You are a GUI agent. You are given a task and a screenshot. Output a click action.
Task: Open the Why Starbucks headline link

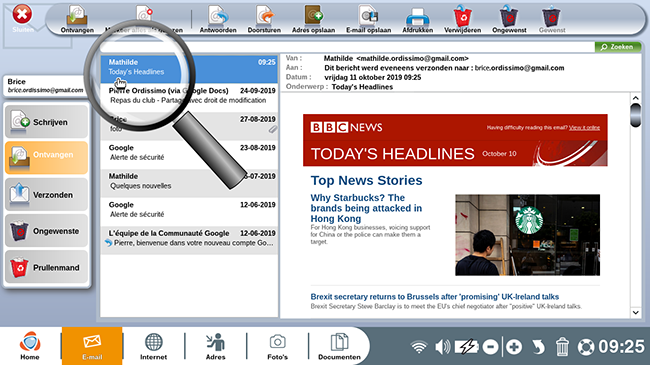(366, 208)
